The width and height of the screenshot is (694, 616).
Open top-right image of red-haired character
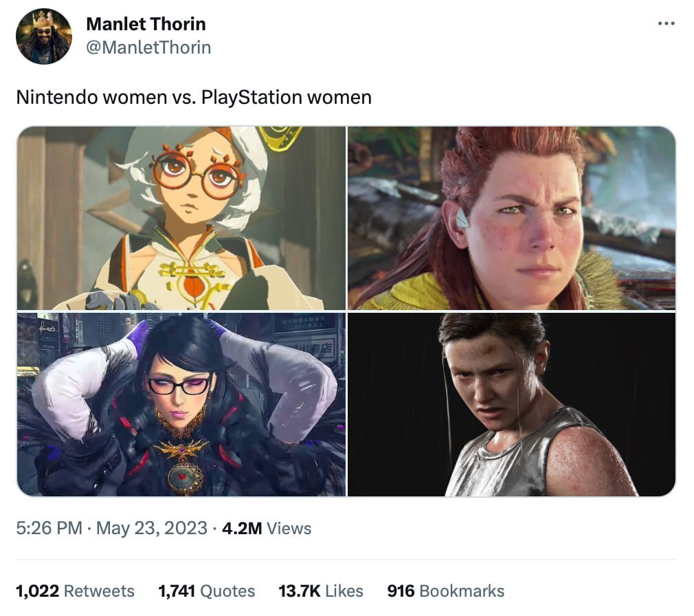coord(511,218)
